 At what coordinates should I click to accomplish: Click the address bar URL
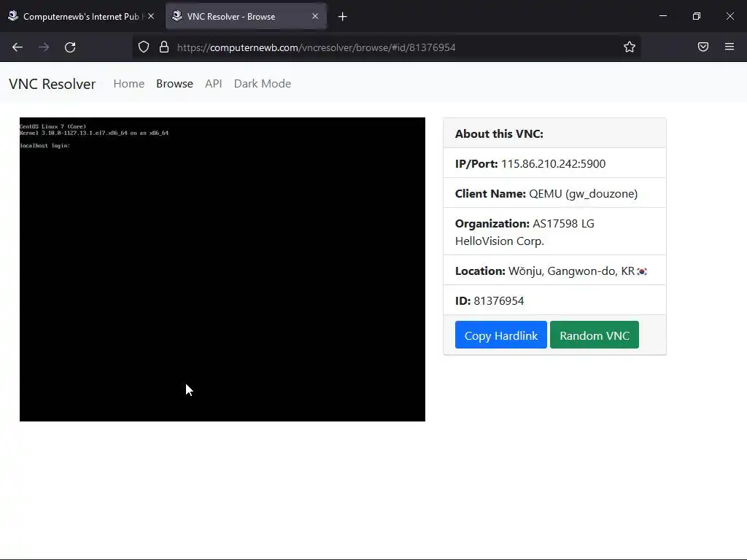[x=317, y=47]
